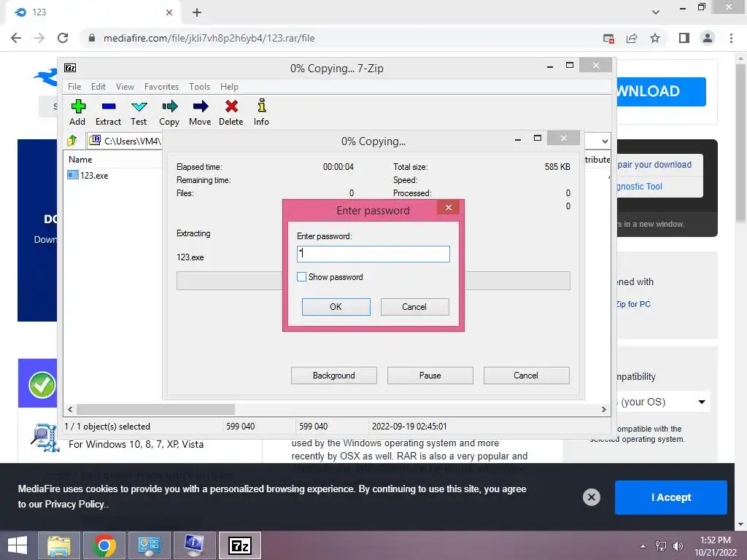
Task: Open Control Panel taskbar icon
Action: (150, 545)
